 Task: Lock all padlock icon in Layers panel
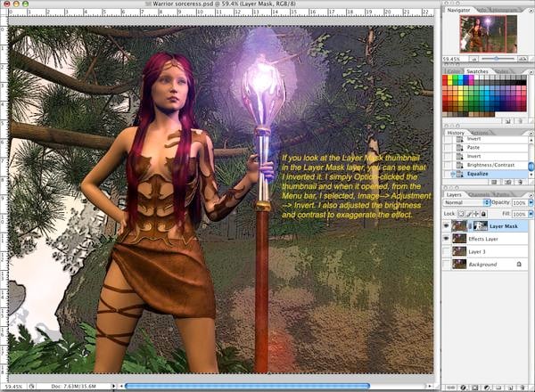click(483, 214)
